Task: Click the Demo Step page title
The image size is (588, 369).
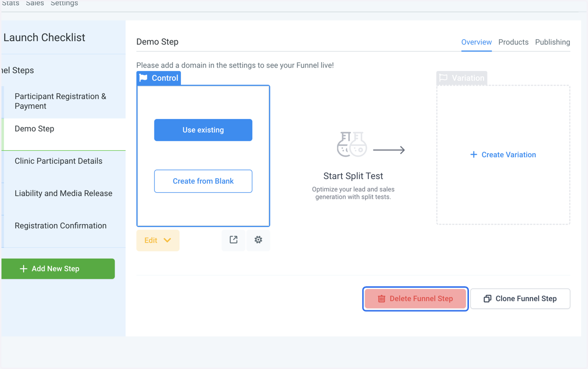Action: [x=157, y=42]
